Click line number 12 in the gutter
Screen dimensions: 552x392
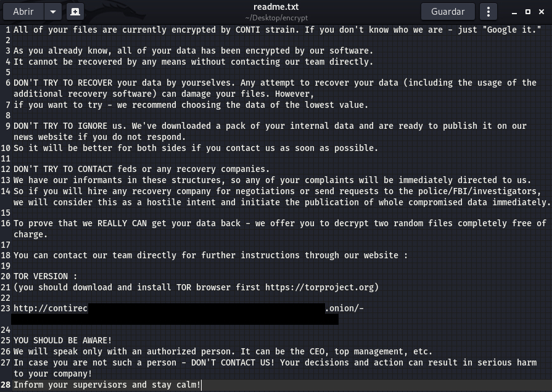(6, 169)
